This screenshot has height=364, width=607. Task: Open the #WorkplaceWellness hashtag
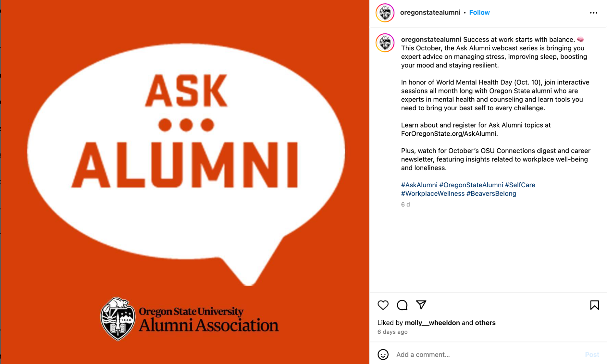pyautogui.click(x=433, y=193)
